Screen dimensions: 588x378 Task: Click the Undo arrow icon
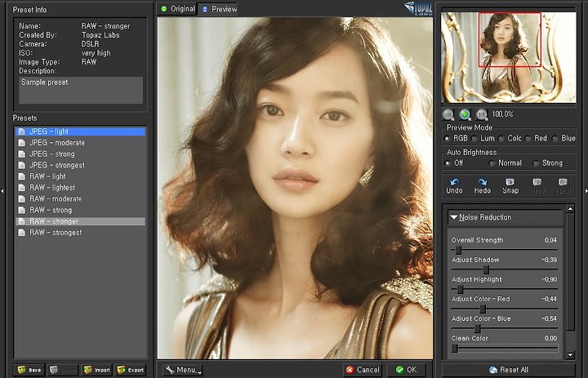(x=454, y=182)
